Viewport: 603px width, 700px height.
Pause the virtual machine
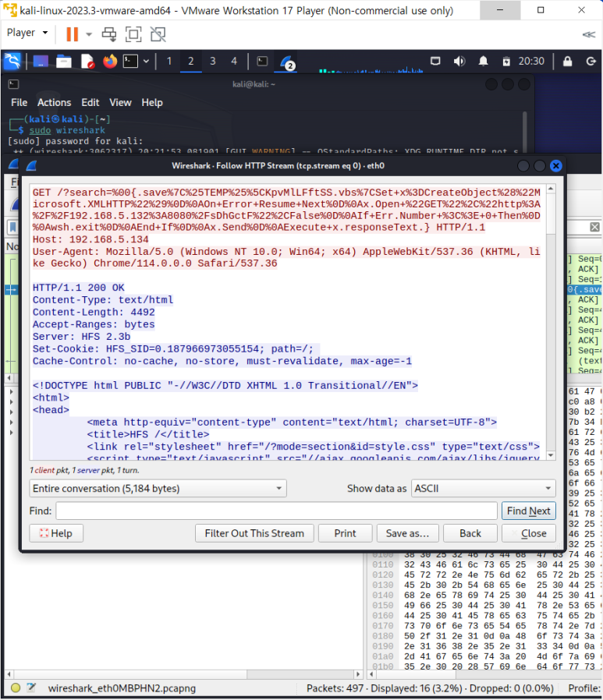[x=72, y=34]
